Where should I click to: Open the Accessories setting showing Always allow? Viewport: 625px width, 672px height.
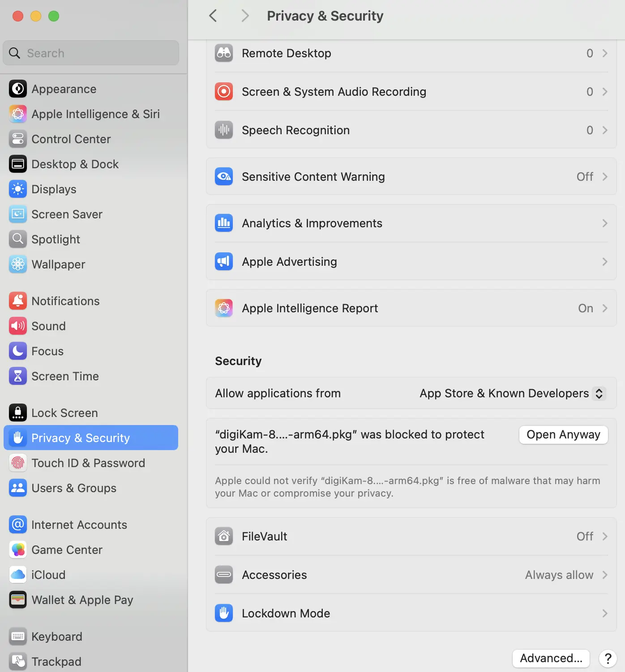(x=411, y=575)
